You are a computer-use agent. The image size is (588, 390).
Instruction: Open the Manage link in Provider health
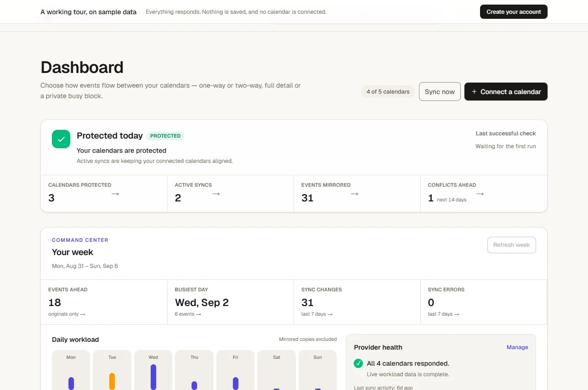[517, 347]
